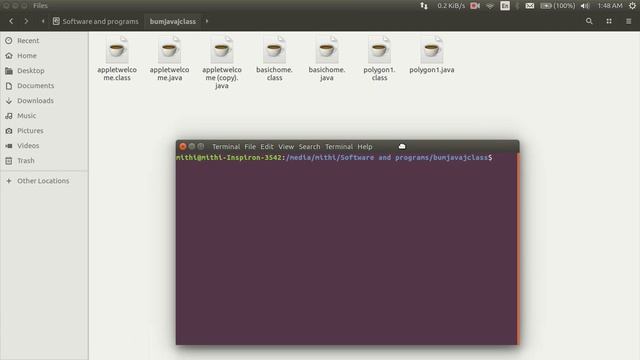
Task: Select polygon1.java file icon
Action: click(x=431, y=50)
